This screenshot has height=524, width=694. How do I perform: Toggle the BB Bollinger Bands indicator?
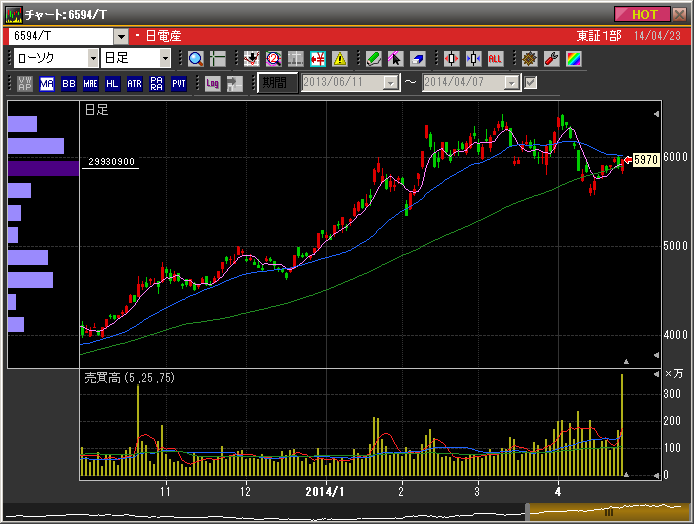pyautogui.click(x=69, y=83)
